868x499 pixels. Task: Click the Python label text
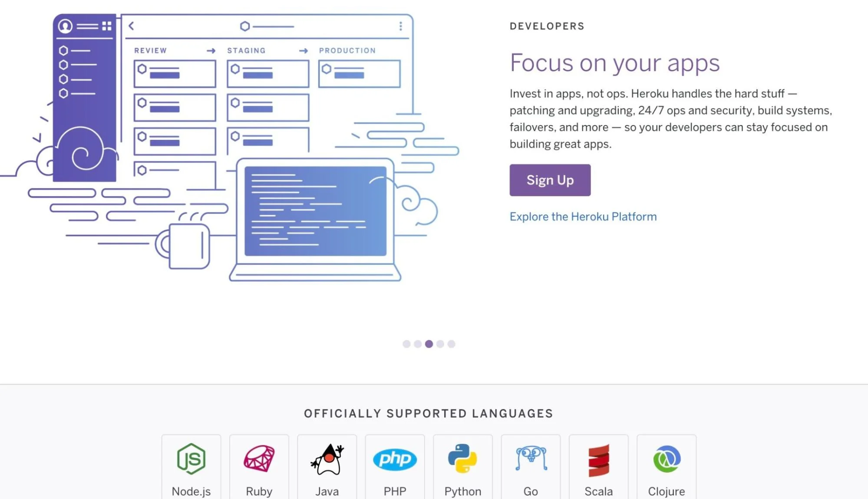point(463,491)
